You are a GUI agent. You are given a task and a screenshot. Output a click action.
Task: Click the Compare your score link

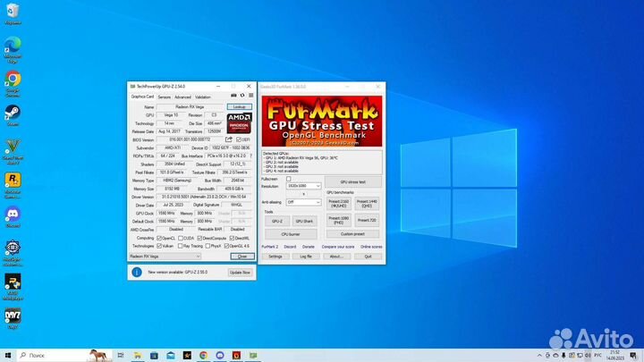338,246
